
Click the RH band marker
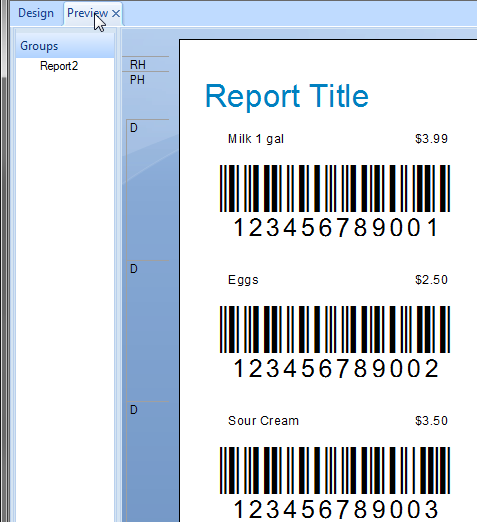pyautogui.click(x=138, y=64)
